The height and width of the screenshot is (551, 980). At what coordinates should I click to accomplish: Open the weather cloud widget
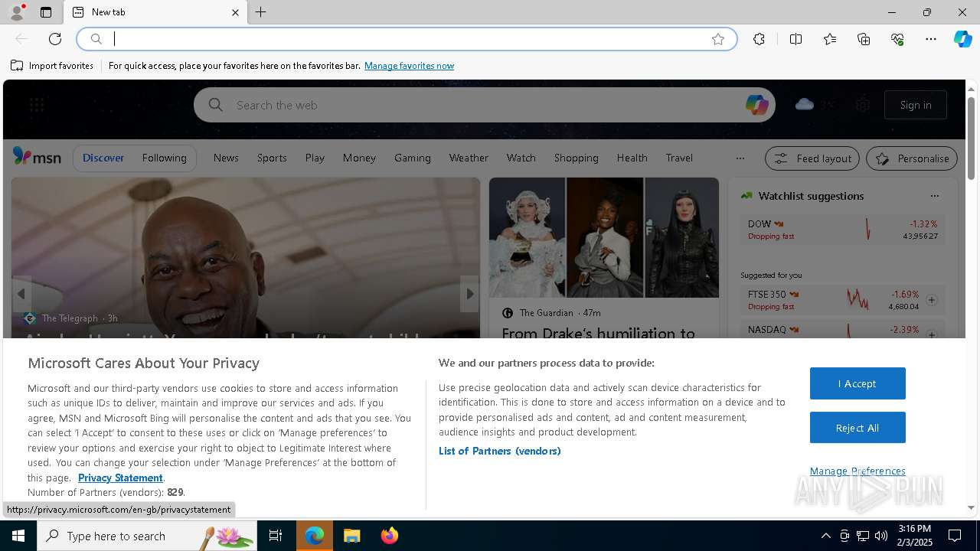(x=815, y=104)
